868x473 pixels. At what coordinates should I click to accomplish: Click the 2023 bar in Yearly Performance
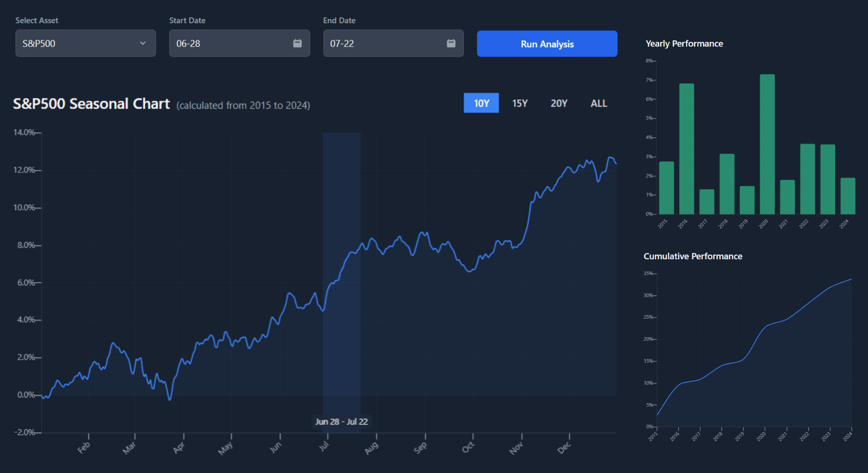pyautogui.click(x=828, y=180)
